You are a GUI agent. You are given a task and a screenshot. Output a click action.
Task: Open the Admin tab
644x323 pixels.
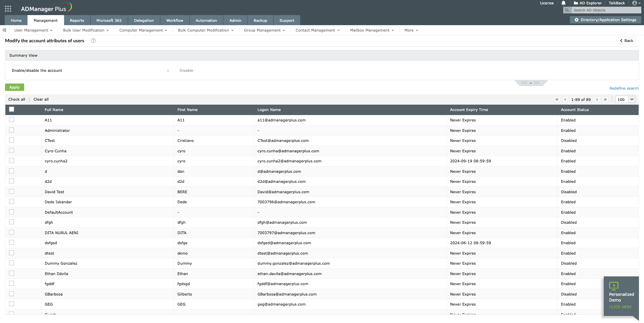tap(235, 20)
